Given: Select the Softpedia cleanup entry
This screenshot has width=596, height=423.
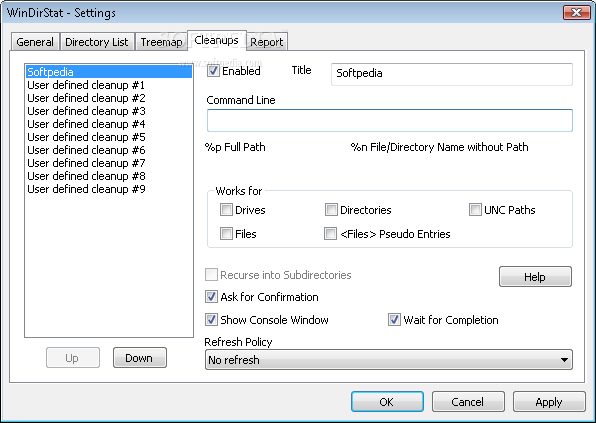Looking at the screenshot, I should [x=109, y=72].
